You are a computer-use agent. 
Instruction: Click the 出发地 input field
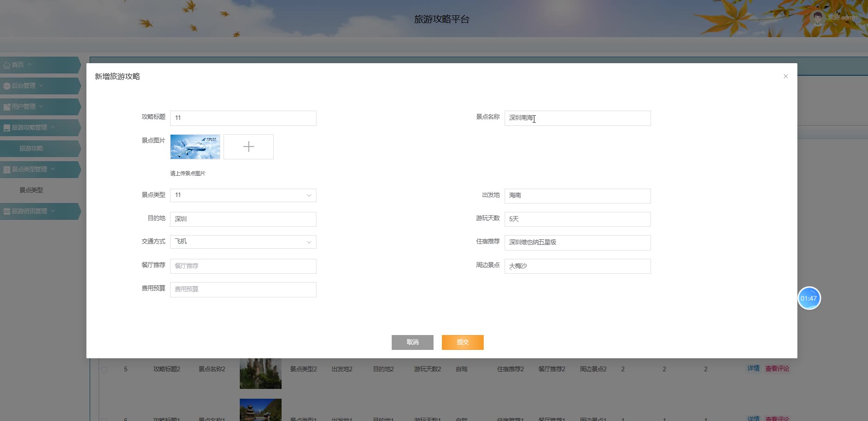pos(578,196)
